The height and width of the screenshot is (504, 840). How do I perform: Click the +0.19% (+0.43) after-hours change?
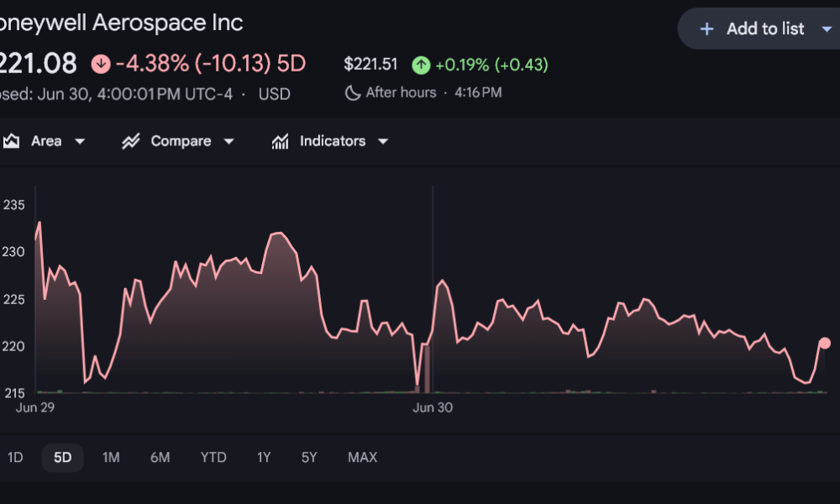(491, 66)
